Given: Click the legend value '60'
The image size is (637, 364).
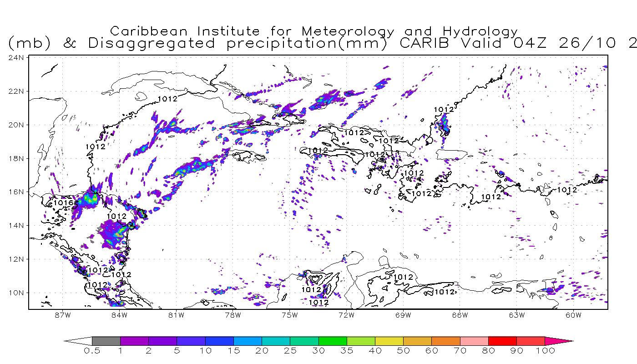Looking at the screenshot, I should tap(431, 351).
